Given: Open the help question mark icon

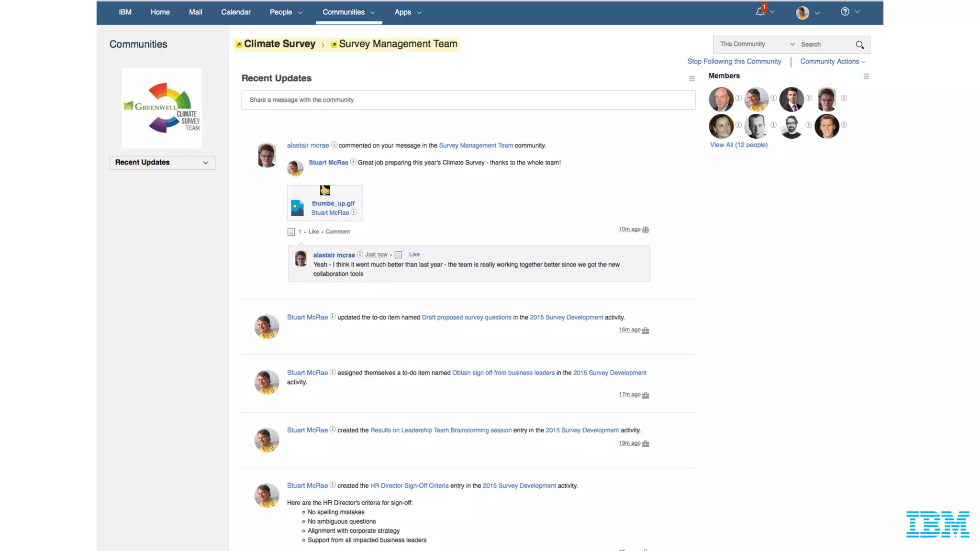Looking at the screenshot, I should [845, 12].
